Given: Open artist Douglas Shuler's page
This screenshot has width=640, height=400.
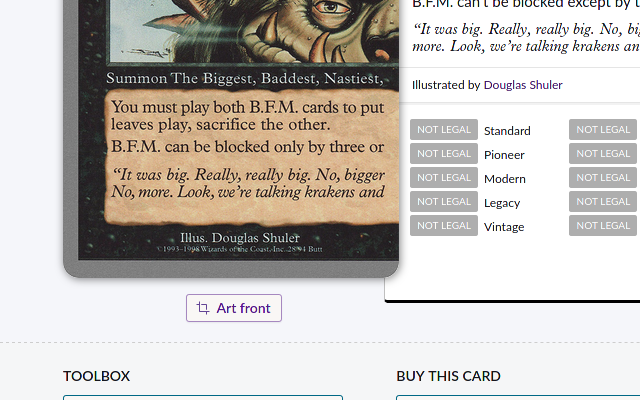Looking at the screenshot, I should (523, 85).
